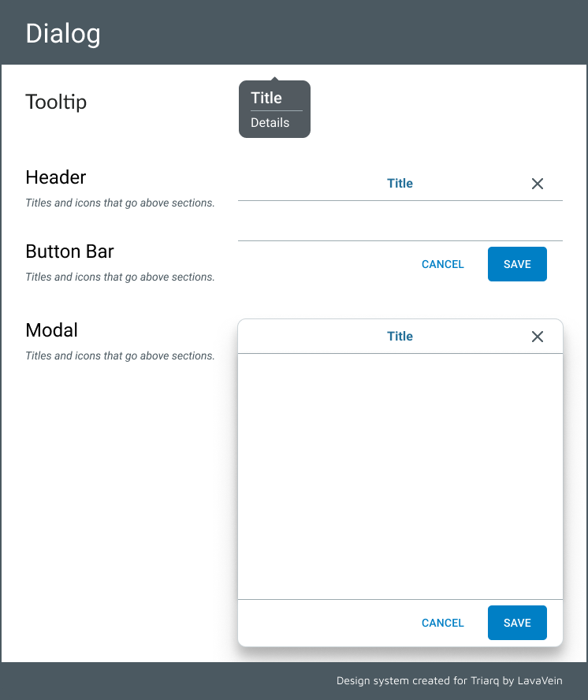Click the Dialog page heading
The width and height of the screenshot is (588, 700).
63,34
